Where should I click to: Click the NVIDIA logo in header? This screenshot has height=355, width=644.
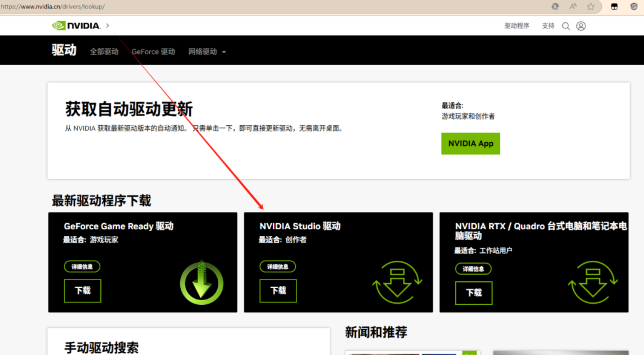click(76, 26)
